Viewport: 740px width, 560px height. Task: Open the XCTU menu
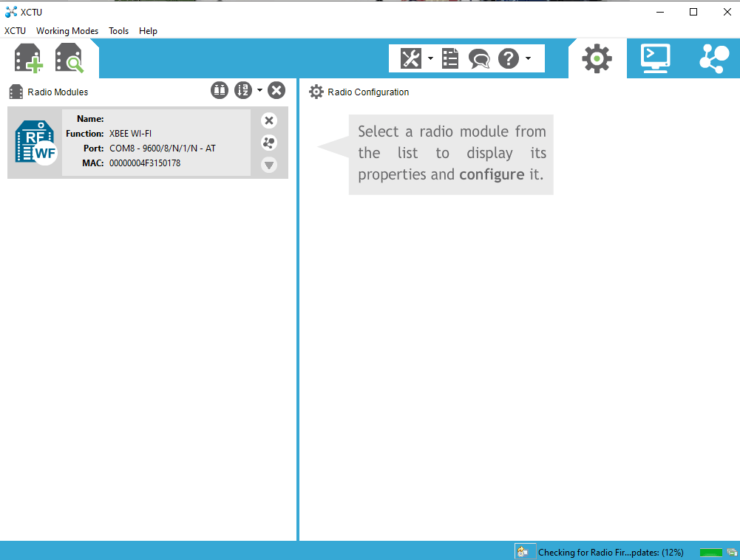click(x=15, y=31)
